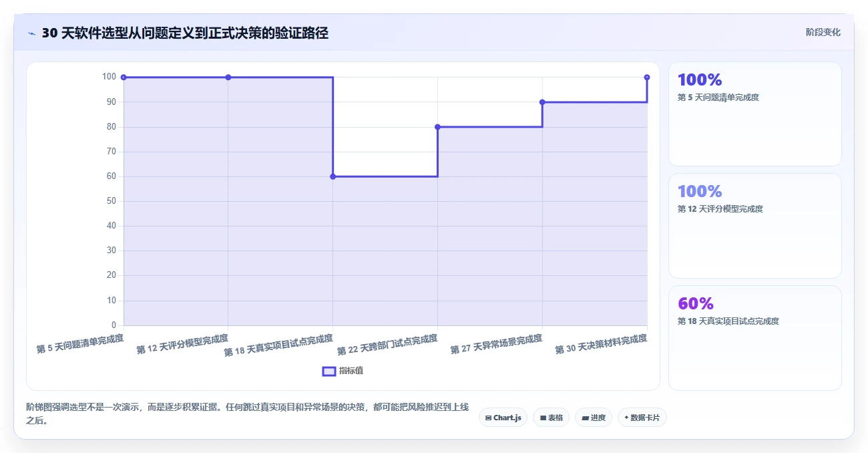Click x-axis label 第 5 天问题清单完成度

click(x=80, y=344)
